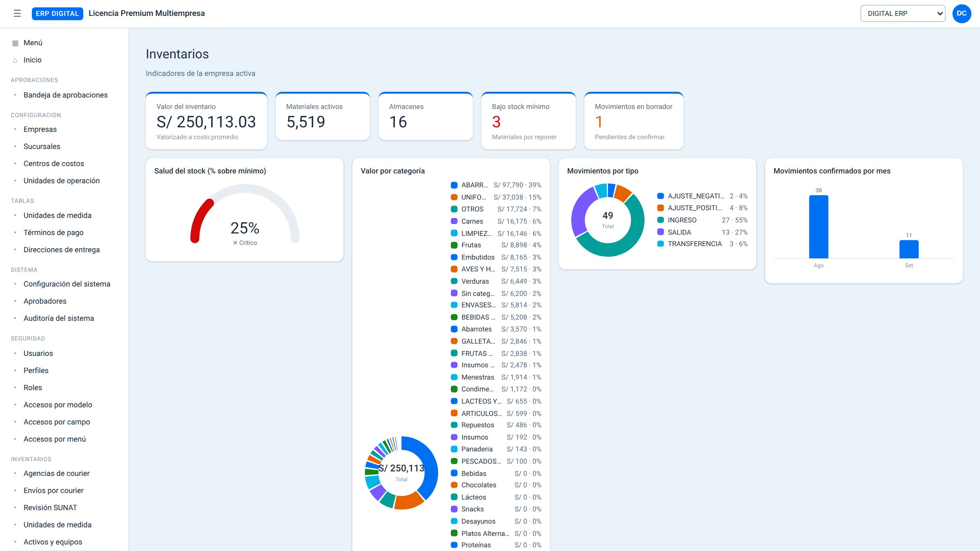This screenshot has width=980, height=551.
Task: Open Perfiles in the sidebar
Action: 36,371
